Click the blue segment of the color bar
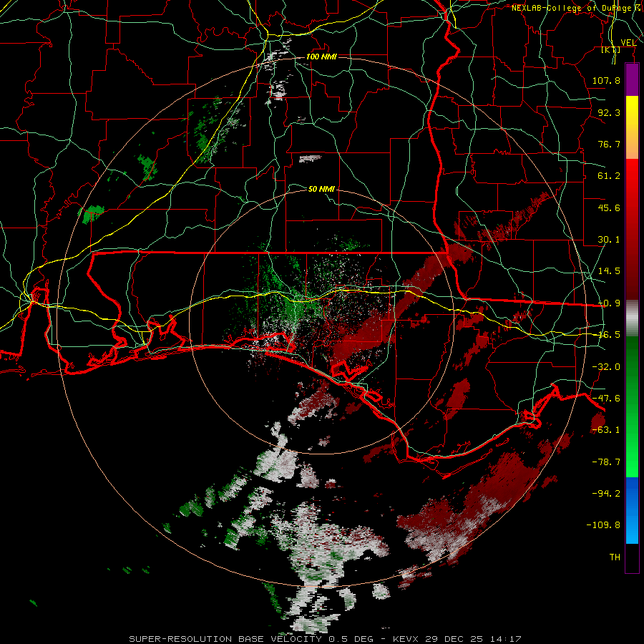The image size is (644, 644). click(632, 510)
